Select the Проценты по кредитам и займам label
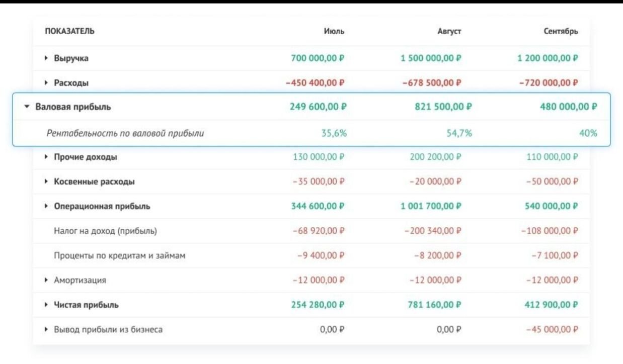The image size is (623, 364). point(120,255)
